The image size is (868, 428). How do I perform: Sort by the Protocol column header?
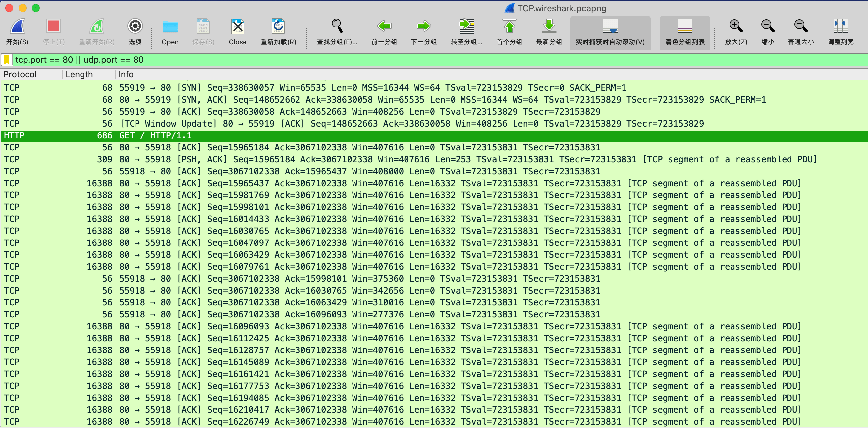pyautogui.click(x=20, y=74)
